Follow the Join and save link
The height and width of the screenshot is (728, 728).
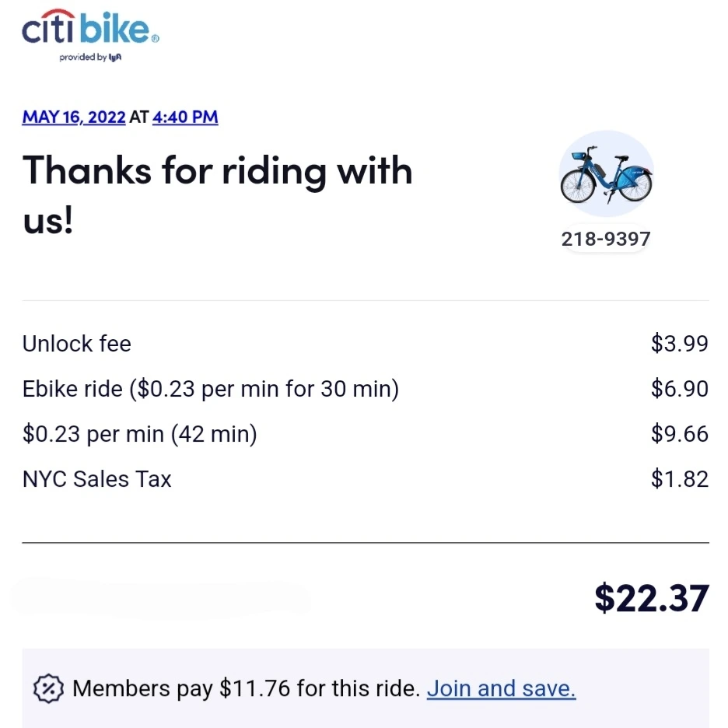click(501, 688)
